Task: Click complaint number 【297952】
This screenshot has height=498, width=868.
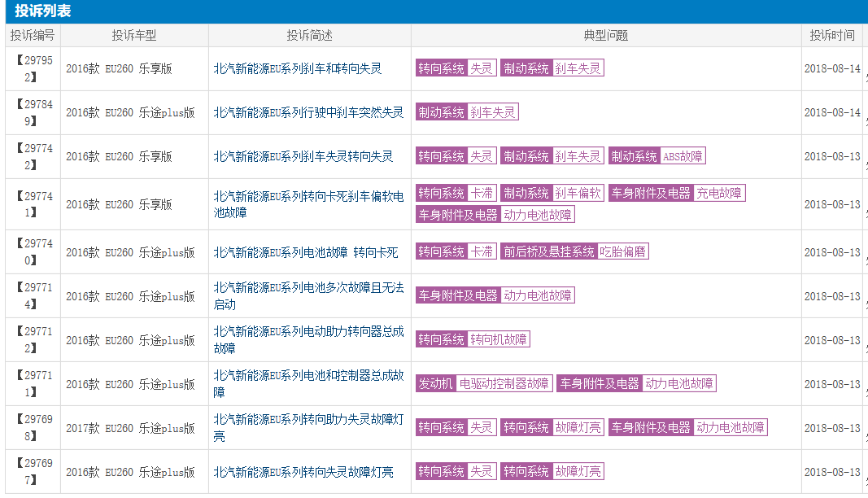Action: click(33, 68)
